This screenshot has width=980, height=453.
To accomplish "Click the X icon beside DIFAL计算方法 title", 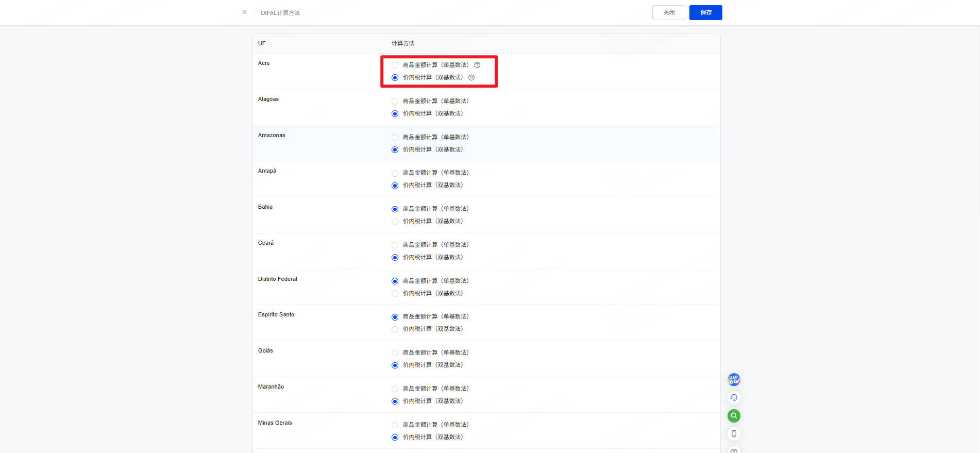I will coord(244,12).
